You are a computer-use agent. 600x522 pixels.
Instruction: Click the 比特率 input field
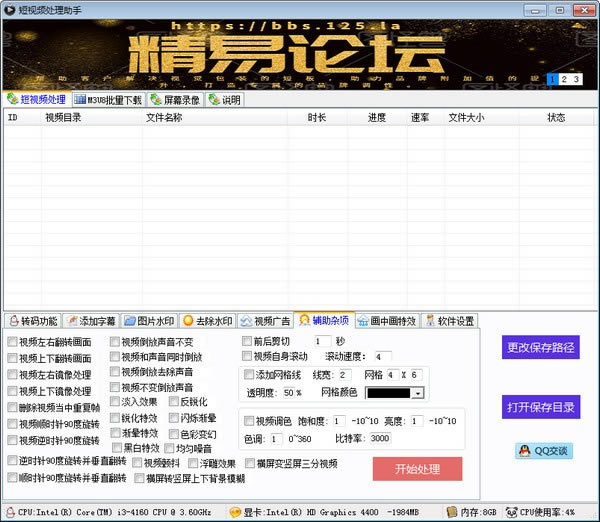click(381, 438)
